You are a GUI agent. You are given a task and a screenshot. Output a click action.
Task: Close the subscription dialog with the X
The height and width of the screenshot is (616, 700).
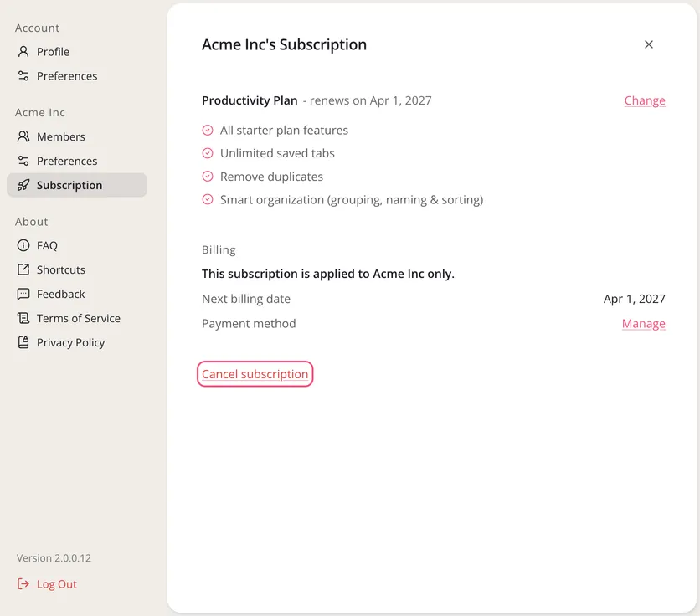point(649,44)
